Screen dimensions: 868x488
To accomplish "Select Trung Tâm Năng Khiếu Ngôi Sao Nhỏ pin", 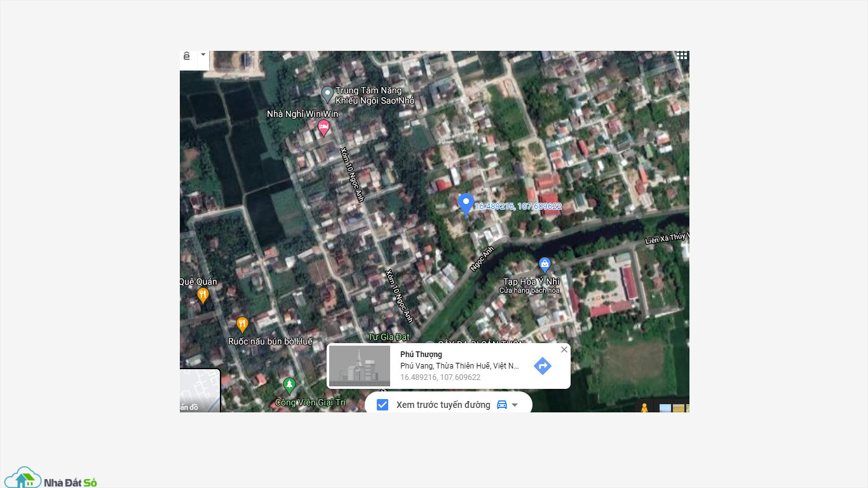I will coord(327,95).
